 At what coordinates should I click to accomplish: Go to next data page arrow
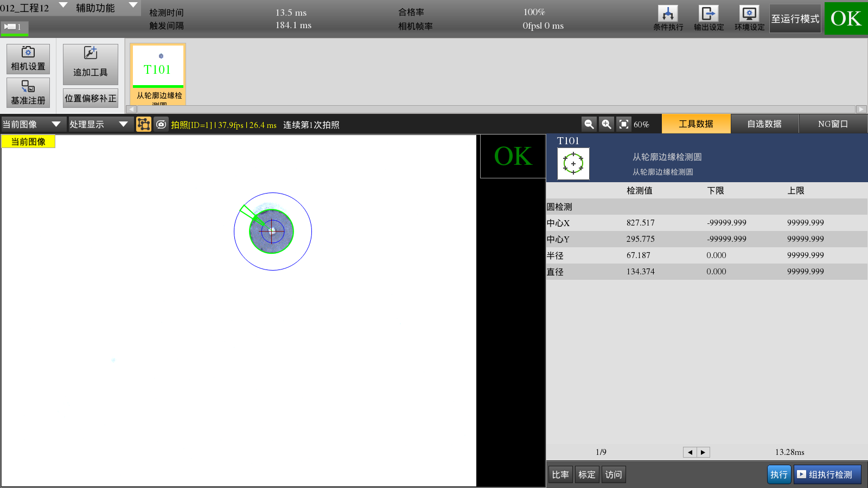point(703,452)
